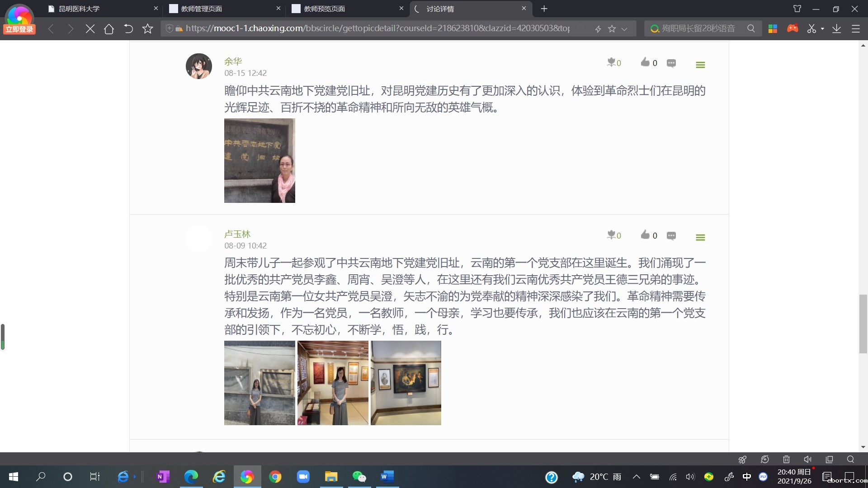Viewport: 868px width, 488px height.
Task: Open the reply bubble on 余华's post
Action: coord(671,63)
